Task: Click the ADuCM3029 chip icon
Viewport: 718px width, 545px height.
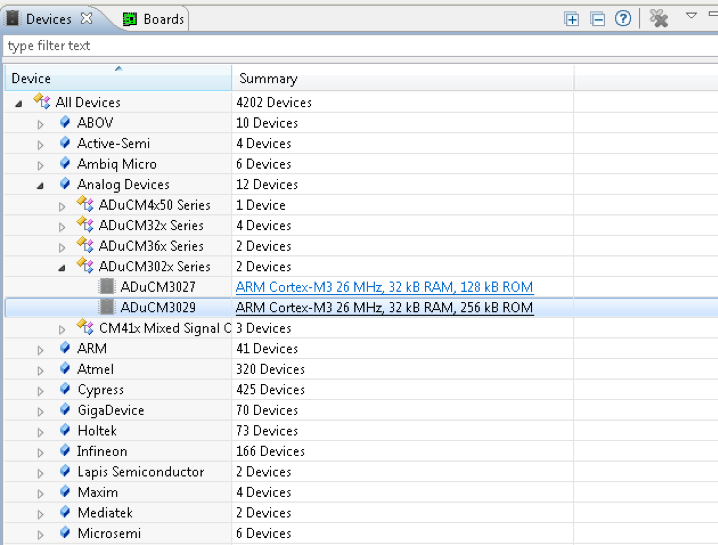Action: (107, 307)
